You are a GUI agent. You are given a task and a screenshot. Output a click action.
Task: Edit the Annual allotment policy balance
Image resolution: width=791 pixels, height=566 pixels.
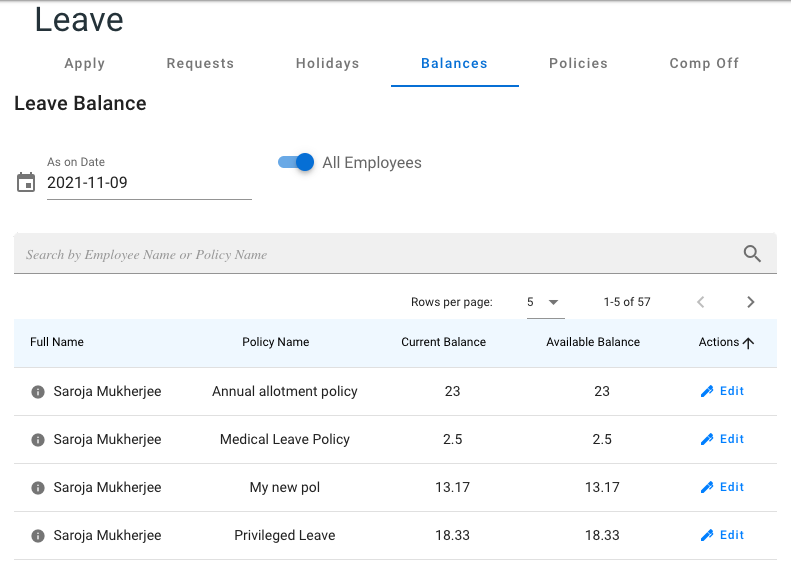pyautogui.click(x=722, y=391)
